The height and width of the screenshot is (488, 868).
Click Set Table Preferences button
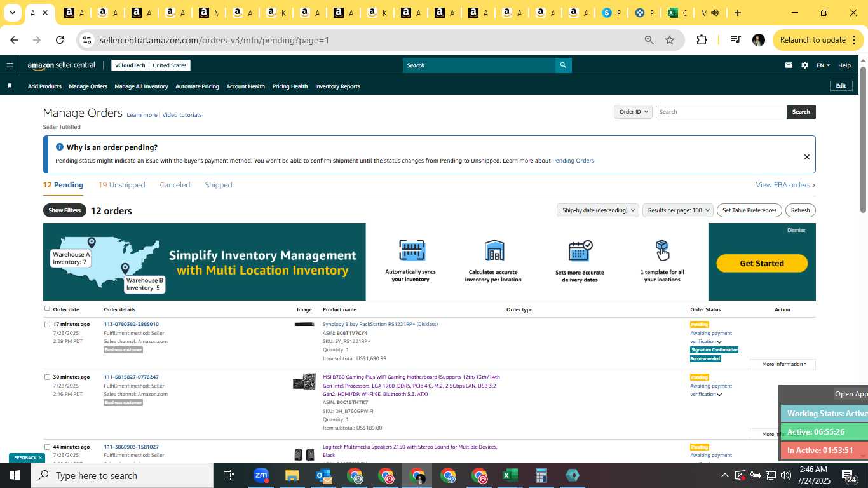pyautogui.click(x=750, y=210)
